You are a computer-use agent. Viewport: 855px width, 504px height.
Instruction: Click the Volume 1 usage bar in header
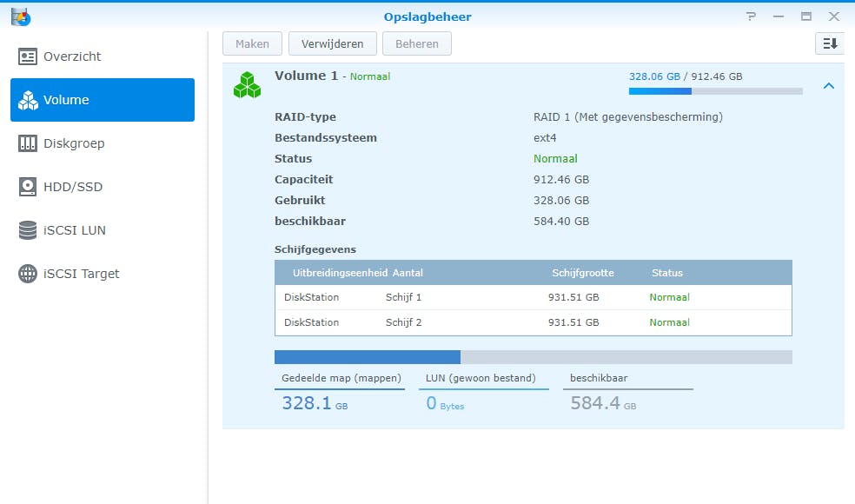(x=715, y=91)
